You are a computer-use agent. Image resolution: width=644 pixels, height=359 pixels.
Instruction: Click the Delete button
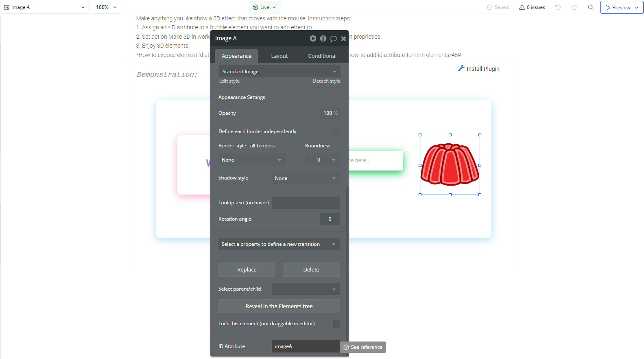[311, 269]
